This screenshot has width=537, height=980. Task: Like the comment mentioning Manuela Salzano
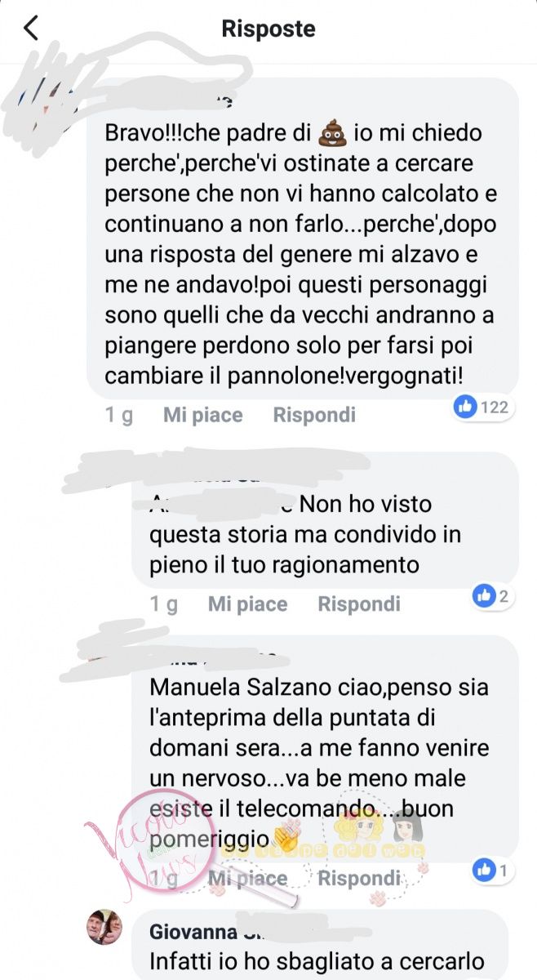point(247,879)
